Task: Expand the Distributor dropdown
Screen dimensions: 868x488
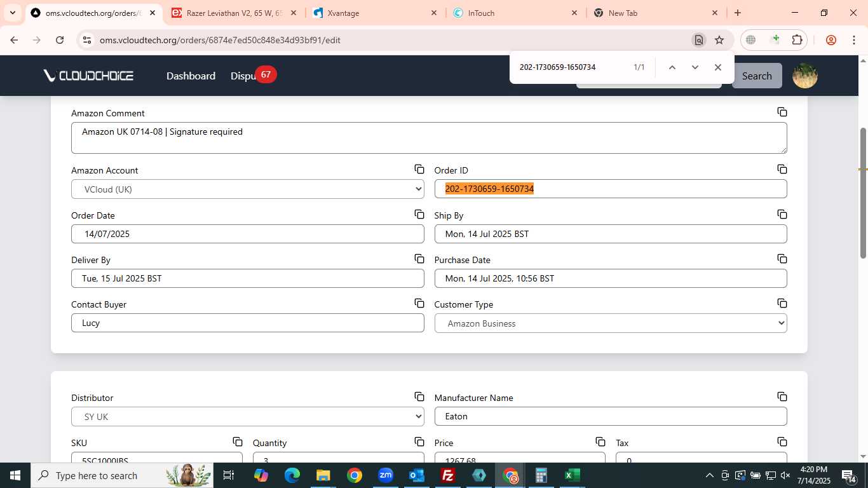Action: tap(247, 417)
